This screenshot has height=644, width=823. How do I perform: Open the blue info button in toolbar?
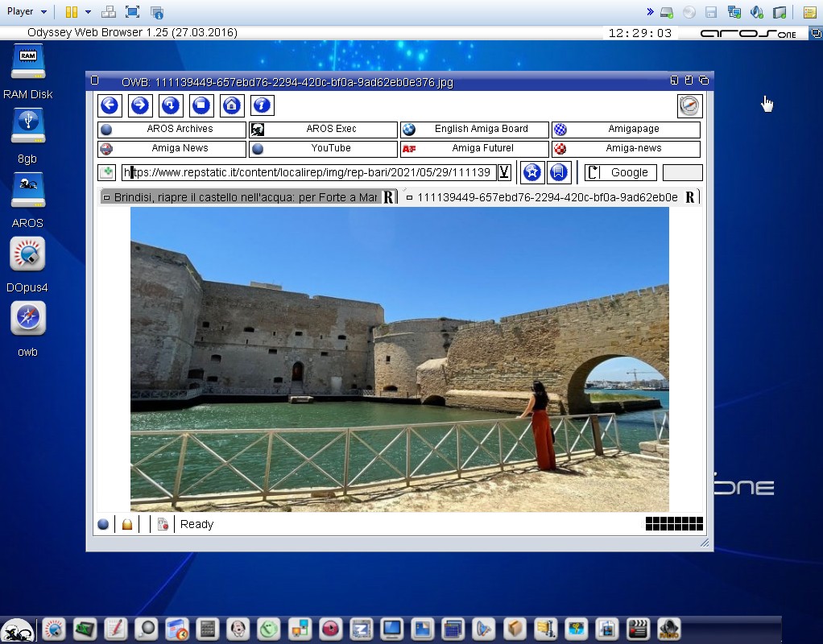coord(263,105)
